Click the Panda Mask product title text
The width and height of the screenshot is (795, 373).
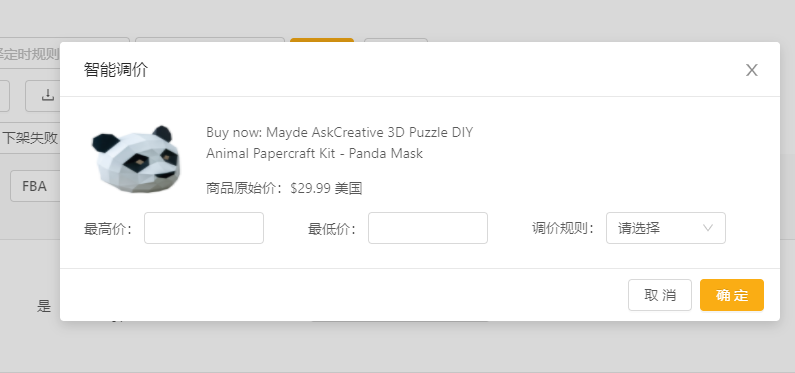coord(339,143)
